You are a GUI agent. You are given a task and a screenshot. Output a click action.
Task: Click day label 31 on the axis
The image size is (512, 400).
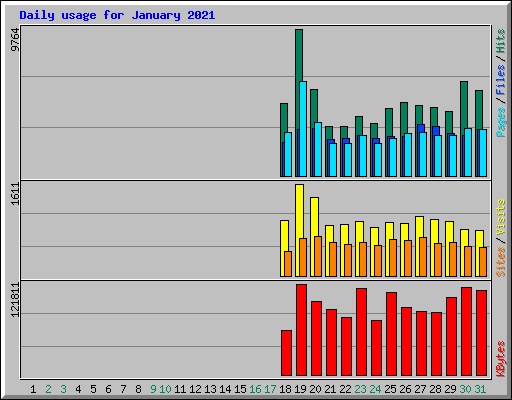480,389
